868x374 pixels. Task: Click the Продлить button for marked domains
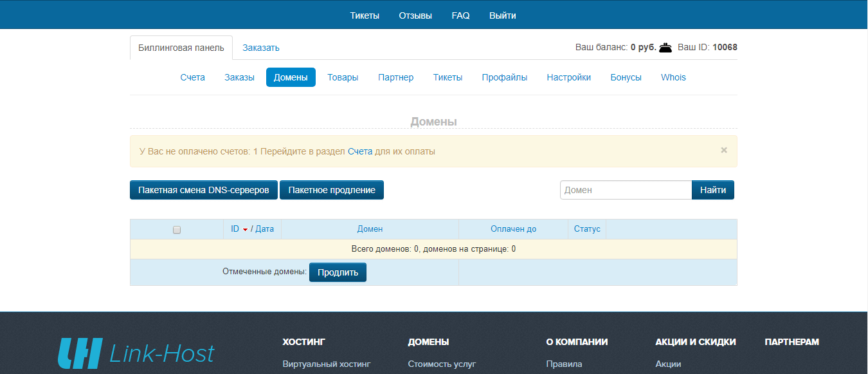[338, 272]
